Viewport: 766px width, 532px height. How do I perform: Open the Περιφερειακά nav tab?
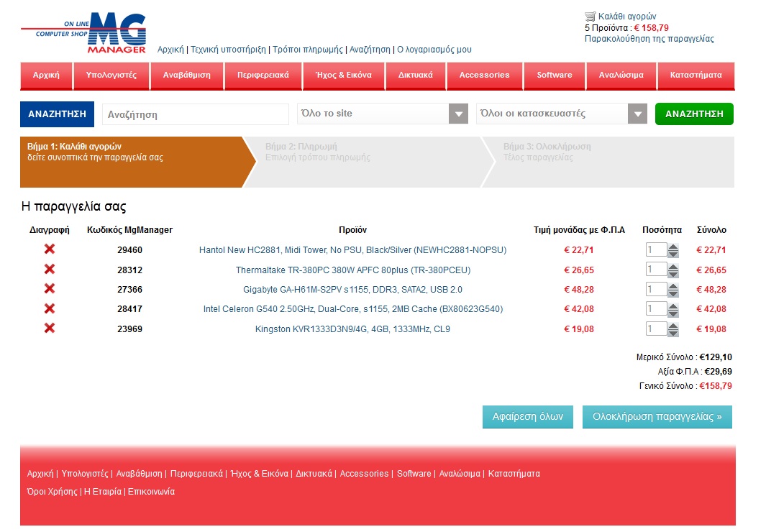(263, 75)
